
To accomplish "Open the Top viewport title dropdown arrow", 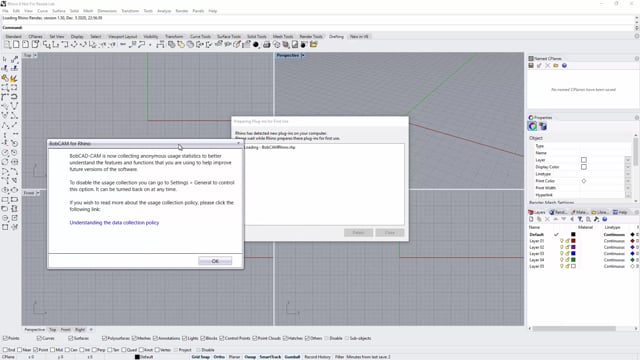I will tap(35, 55).
